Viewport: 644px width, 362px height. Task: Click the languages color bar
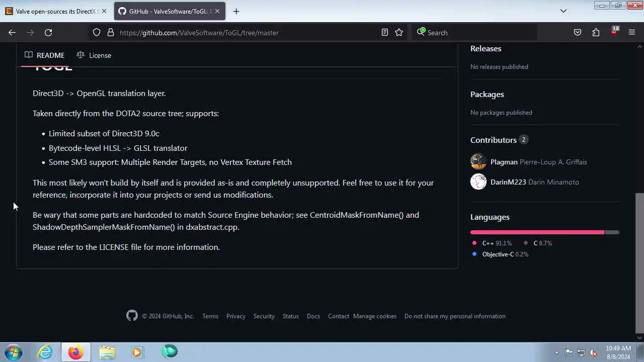click(x=544, y=232)
